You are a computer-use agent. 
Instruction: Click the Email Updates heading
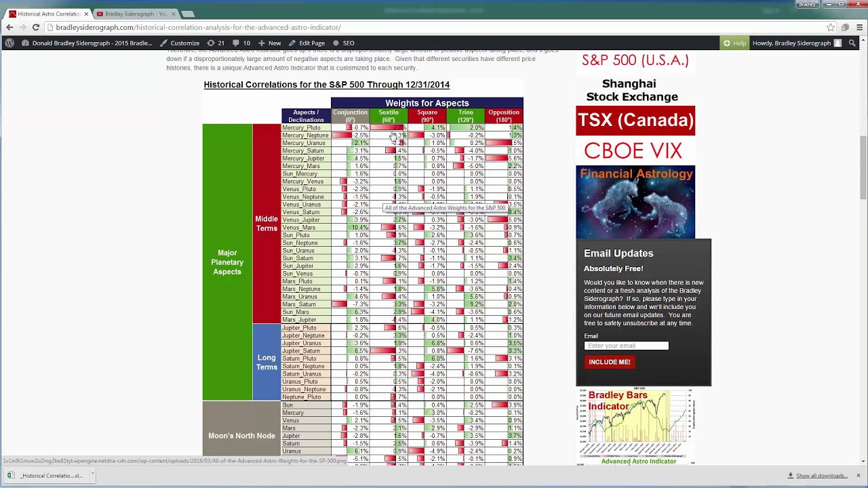tap(618, 253)
